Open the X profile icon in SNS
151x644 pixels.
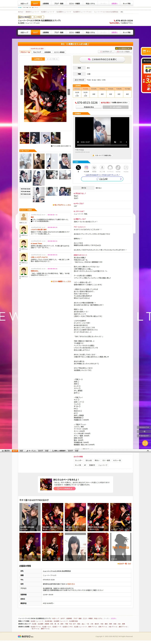(x=78, y=168)
